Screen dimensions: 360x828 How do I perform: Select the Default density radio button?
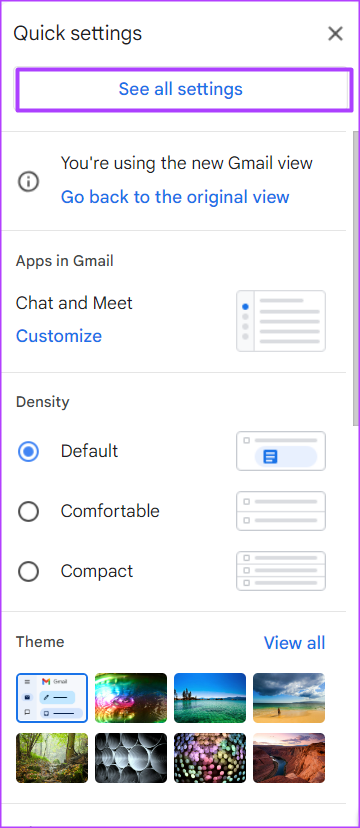(29, 451)
